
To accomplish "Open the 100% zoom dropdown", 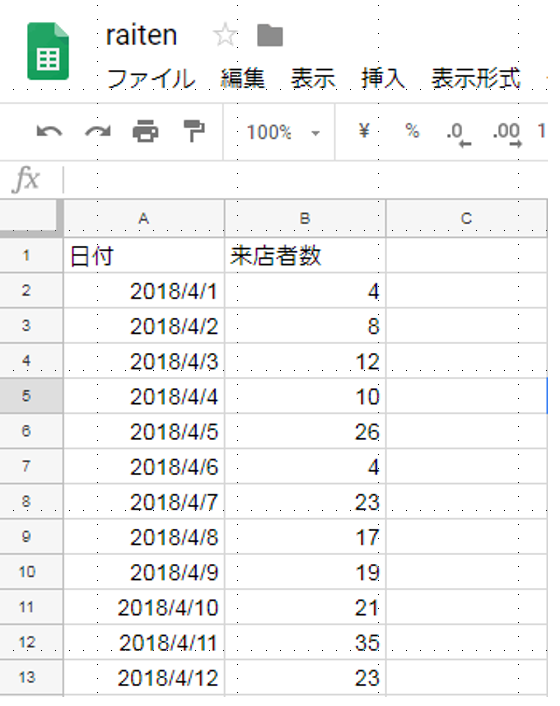I will (283, 132).
